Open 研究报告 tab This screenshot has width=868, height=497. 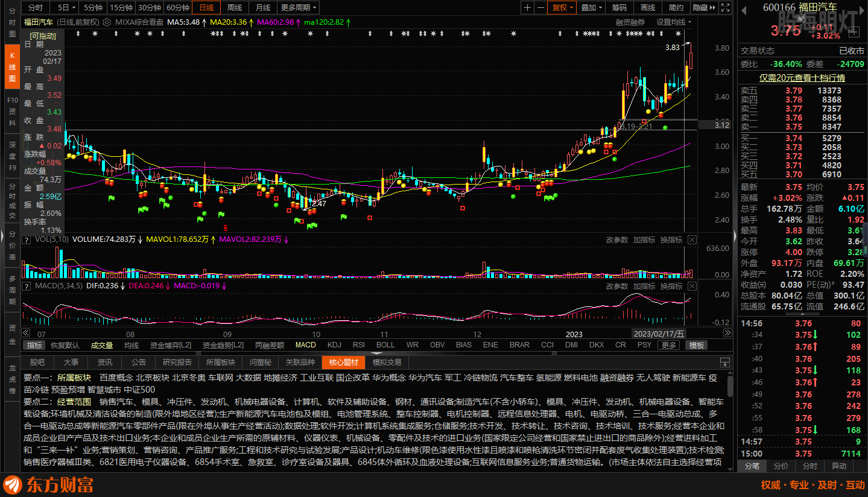pos(177,362)
